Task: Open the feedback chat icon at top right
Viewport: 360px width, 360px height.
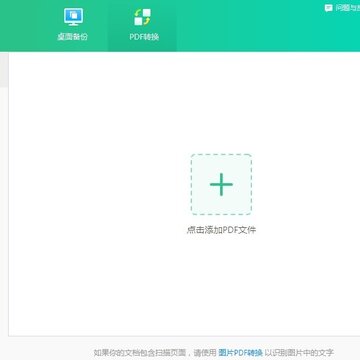Action: (x=329, y=8)
